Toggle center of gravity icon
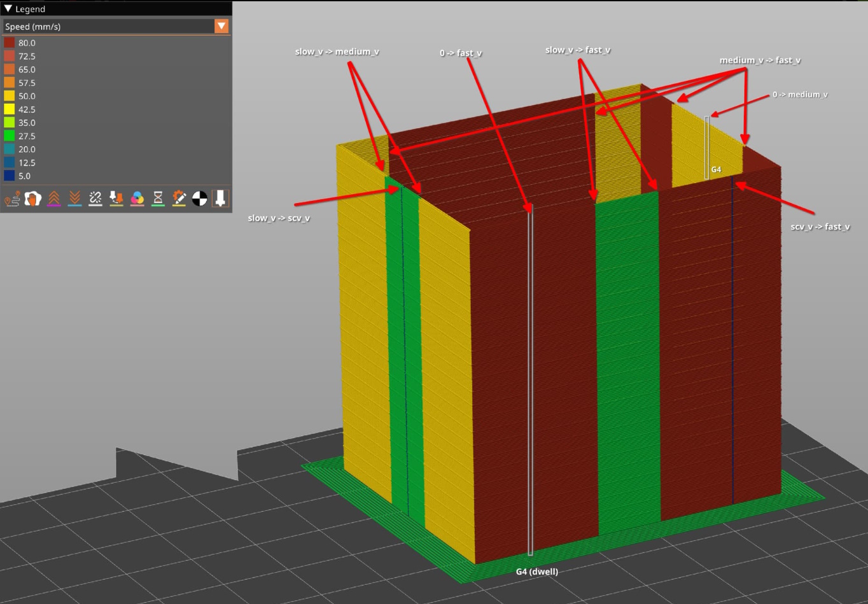The width and height of the screenshot is (868, 604). pyautogui.click(x=200, y=199)
